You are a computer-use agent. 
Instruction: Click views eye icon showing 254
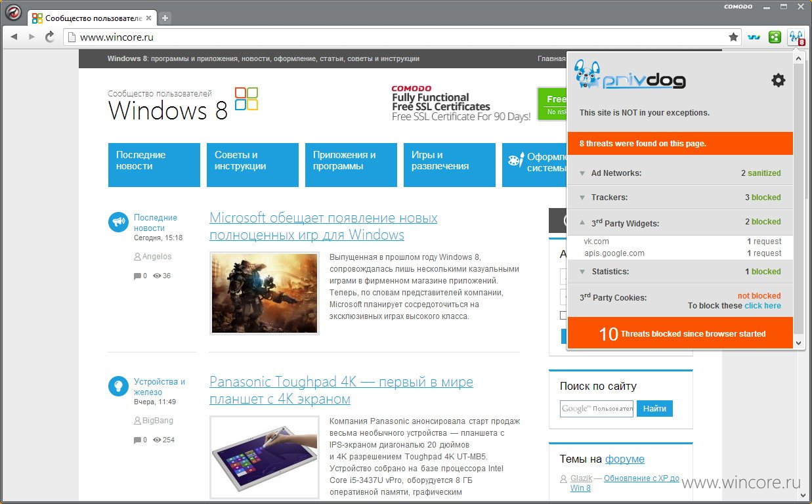pos(157,440)
